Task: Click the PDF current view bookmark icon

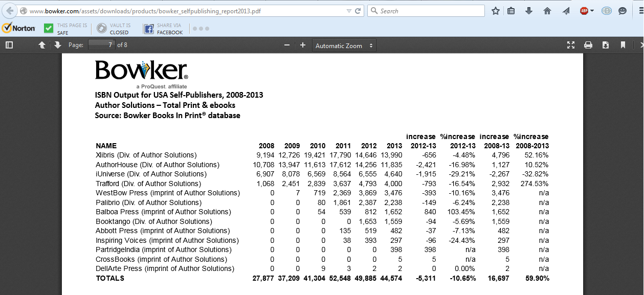Action: (623, 45)
